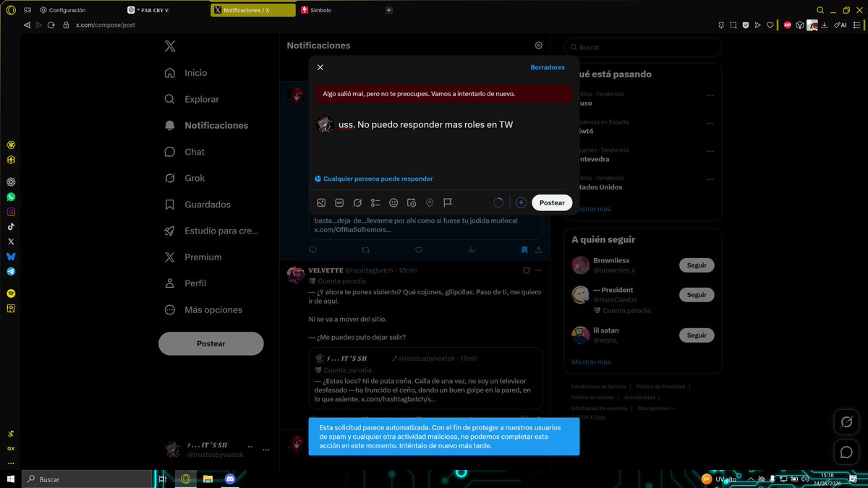
Task: Share the top post via share icon
Action: [538, 249]
